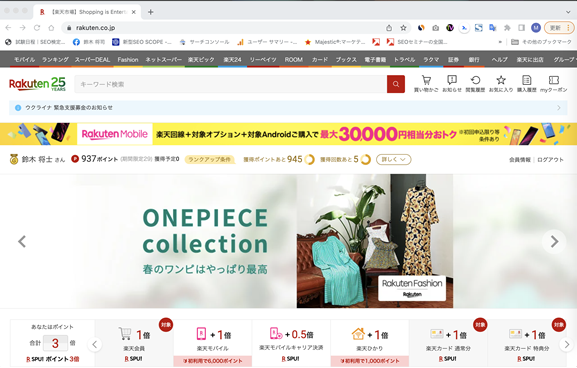Click the ログアウト link
The width and height of the screenshot is (577, 368).
click(x=550, y=159)
